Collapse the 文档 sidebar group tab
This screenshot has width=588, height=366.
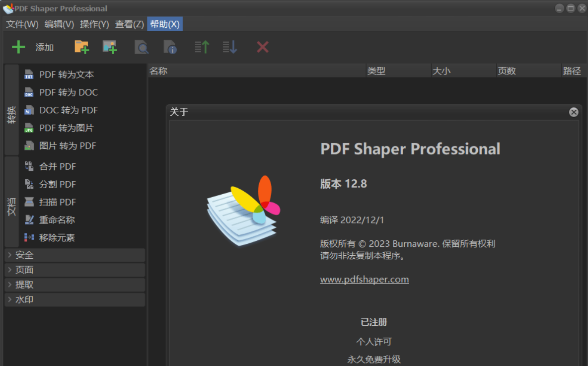pos(11,202)
